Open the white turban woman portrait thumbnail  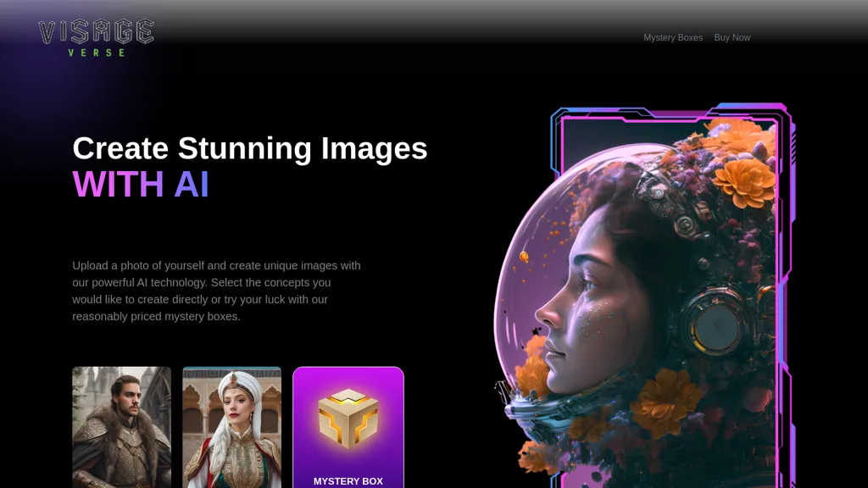point(232,427)
